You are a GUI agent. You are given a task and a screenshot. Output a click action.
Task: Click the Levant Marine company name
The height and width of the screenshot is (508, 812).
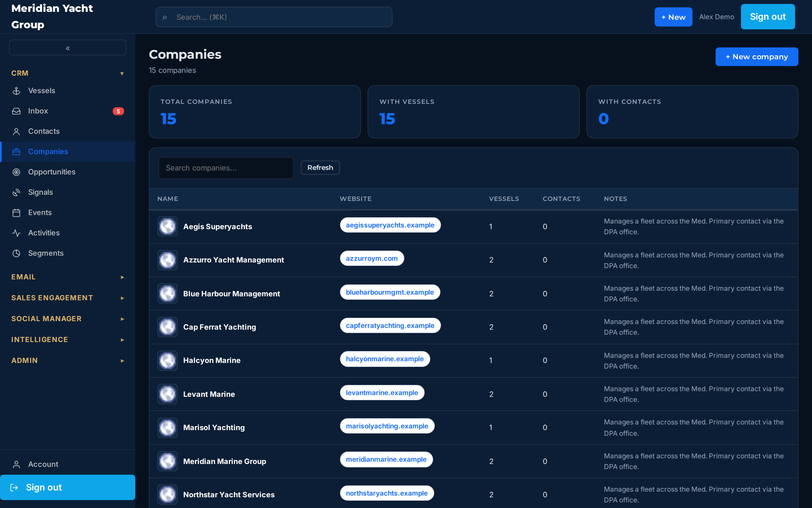coord(209,394)
